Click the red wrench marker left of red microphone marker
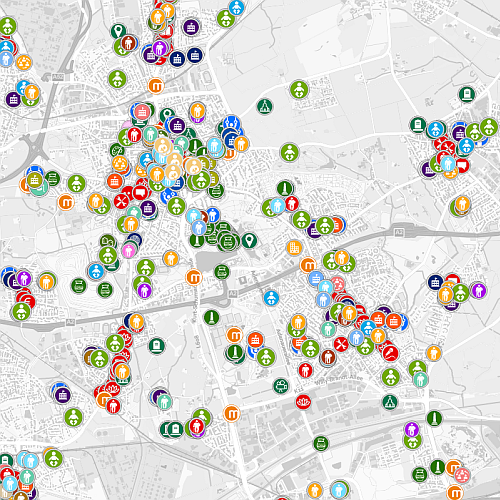This screenshot has height=500, width=500. [x=341, y=344]
